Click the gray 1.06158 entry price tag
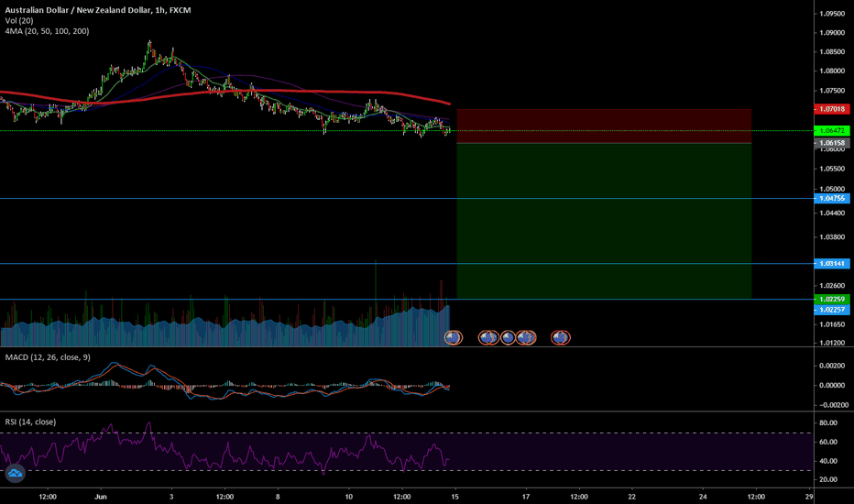This screenshot has height=504, width=854. point(832,143)
